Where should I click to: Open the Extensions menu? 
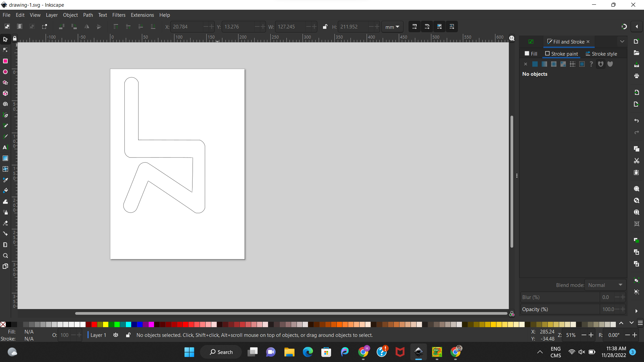tap(142, 15)
